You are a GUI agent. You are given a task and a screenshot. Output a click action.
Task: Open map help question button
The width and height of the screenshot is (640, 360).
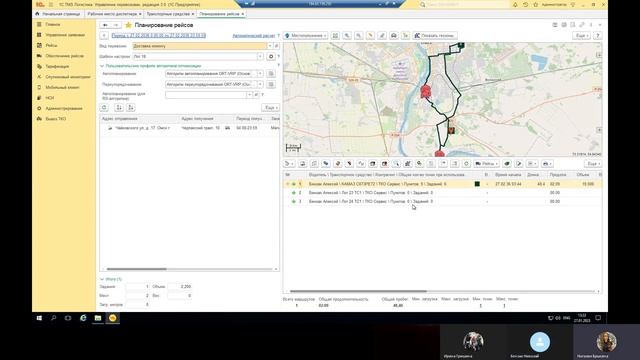[598, 36]
